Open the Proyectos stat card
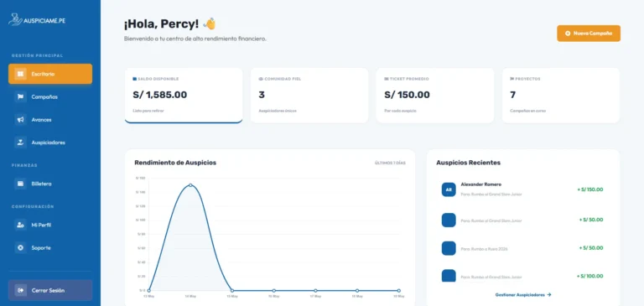The width and height of the screenshot is (644, 306). 561,96
